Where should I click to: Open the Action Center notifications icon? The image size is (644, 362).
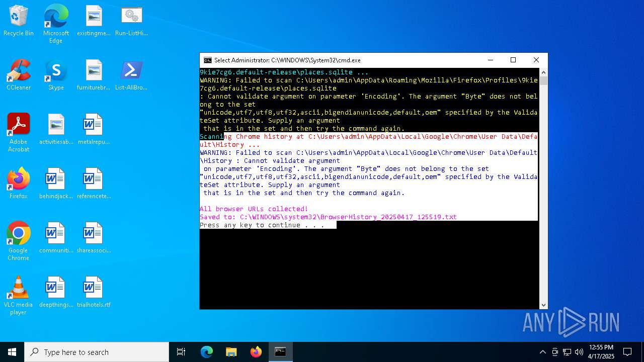coord(627,352)
